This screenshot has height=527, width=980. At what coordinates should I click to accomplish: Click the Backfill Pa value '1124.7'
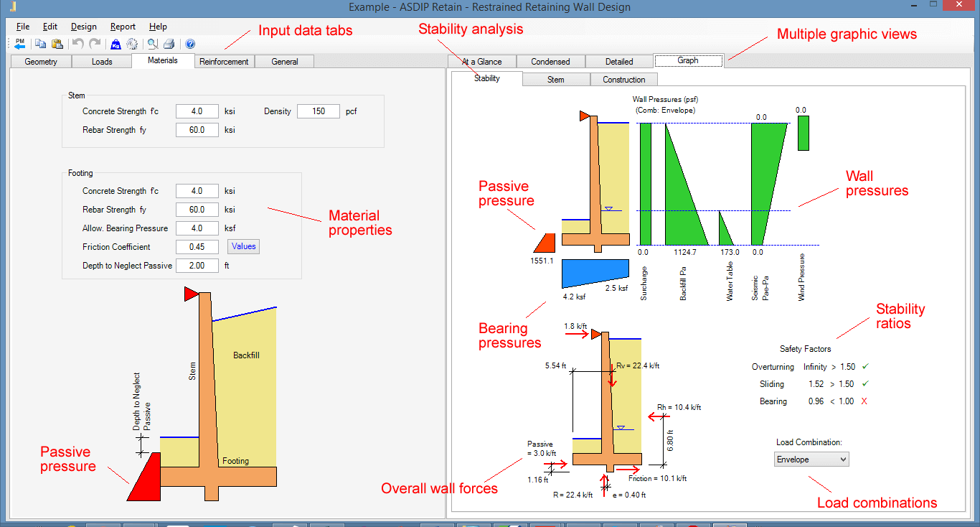click(685, 252)
